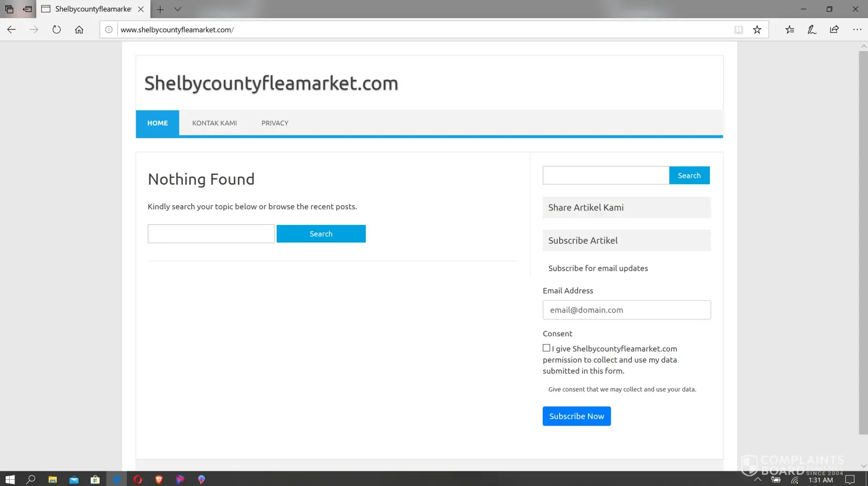The width and height of the screenshot is (868, 486).
Task: Open the Favorites hub icon
Action: [790, 30]
